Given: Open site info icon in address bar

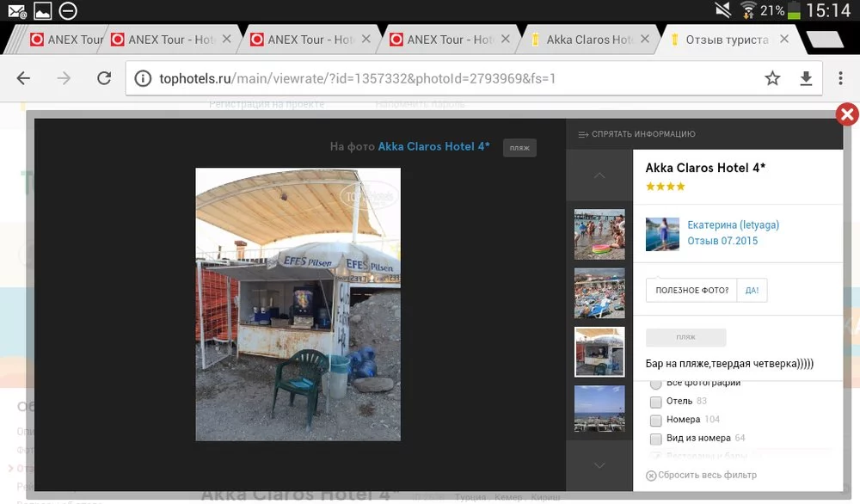Looking at the screenshot, I should click(x=143, y=78).
